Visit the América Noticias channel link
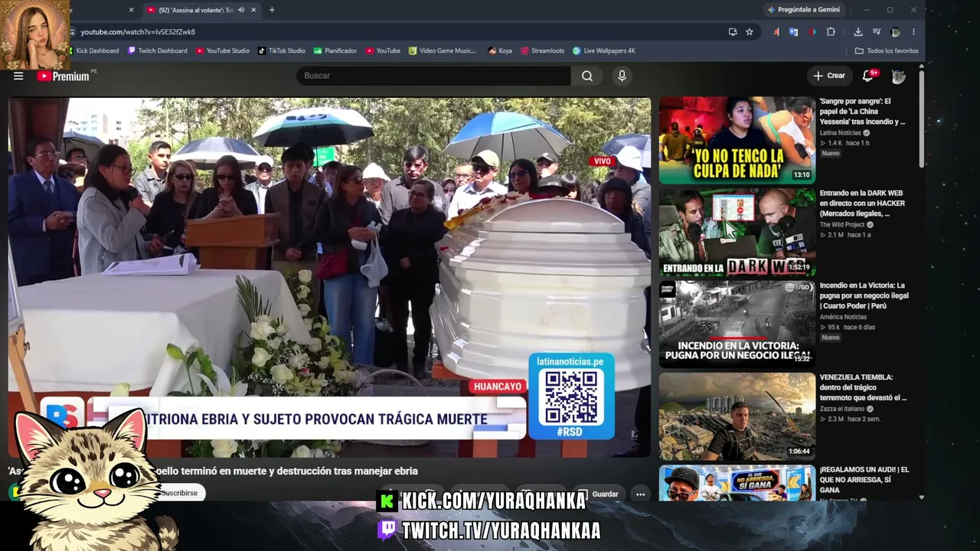The width and height of the screenshot is (980, 551). pyautogui.click(x=843, y=317)
